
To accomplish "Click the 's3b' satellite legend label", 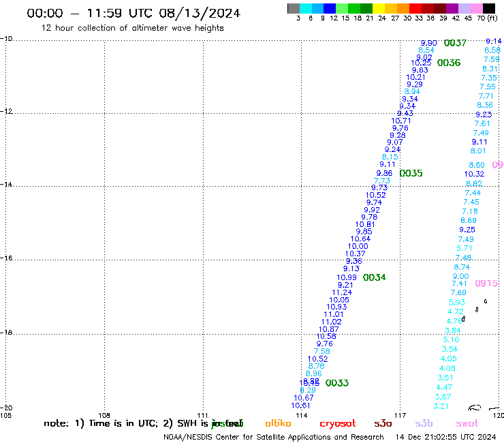I will 424,424.
